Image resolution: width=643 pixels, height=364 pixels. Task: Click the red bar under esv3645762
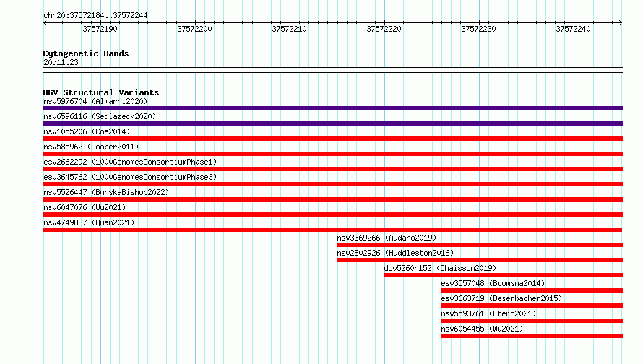(x=332, y=184)
